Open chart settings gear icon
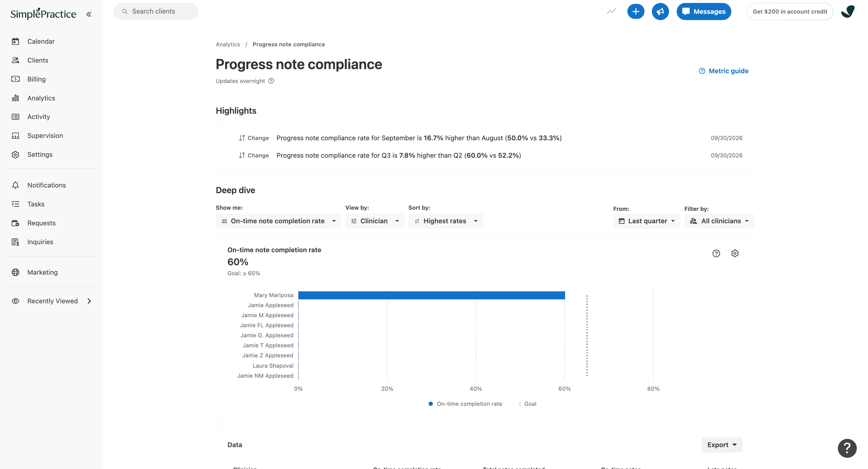The image size is (868, 469). click(735, 253)
